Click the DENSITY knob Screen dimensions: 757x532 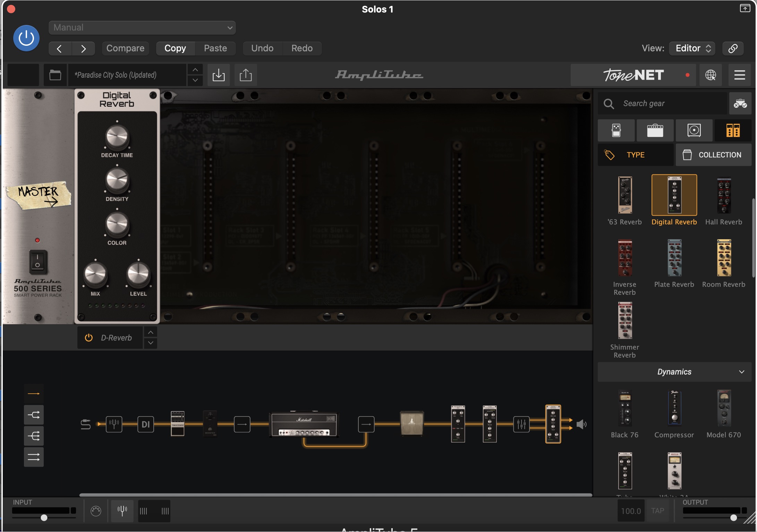coord(117,181)
